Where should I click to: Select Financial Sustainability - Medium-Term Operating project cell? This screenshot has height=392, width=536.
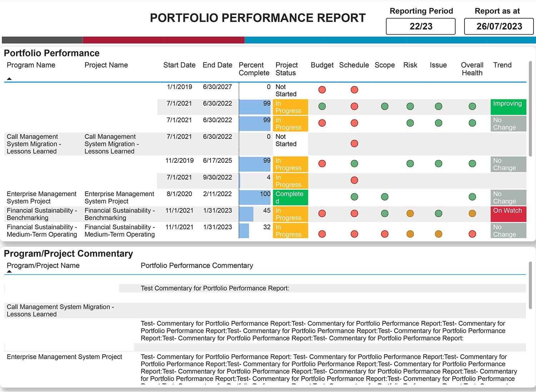coord(120,231)
